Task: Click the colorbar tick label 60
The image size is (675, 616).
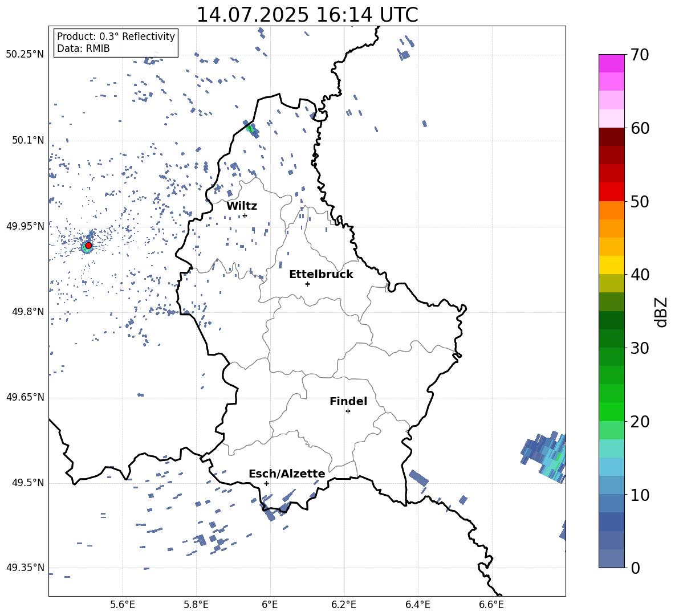Action: pyautogui.click(x=640, y=128)
